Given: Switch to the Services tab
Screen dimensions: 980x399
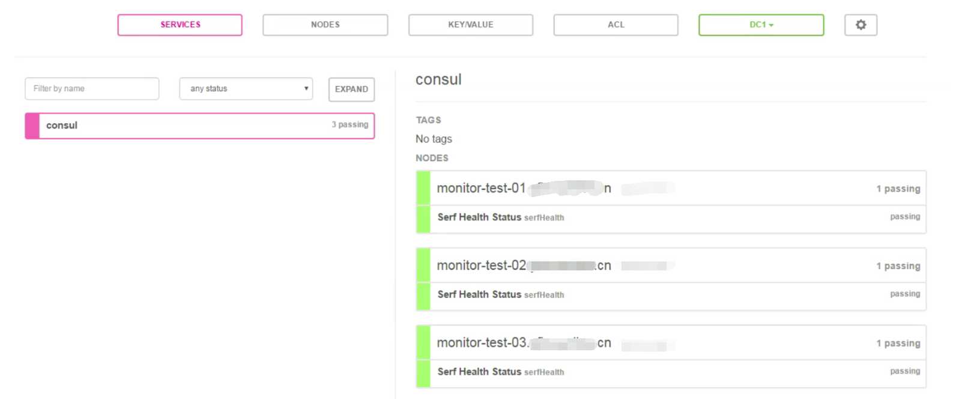Looking at the screenshot, I should click(180, 25).
